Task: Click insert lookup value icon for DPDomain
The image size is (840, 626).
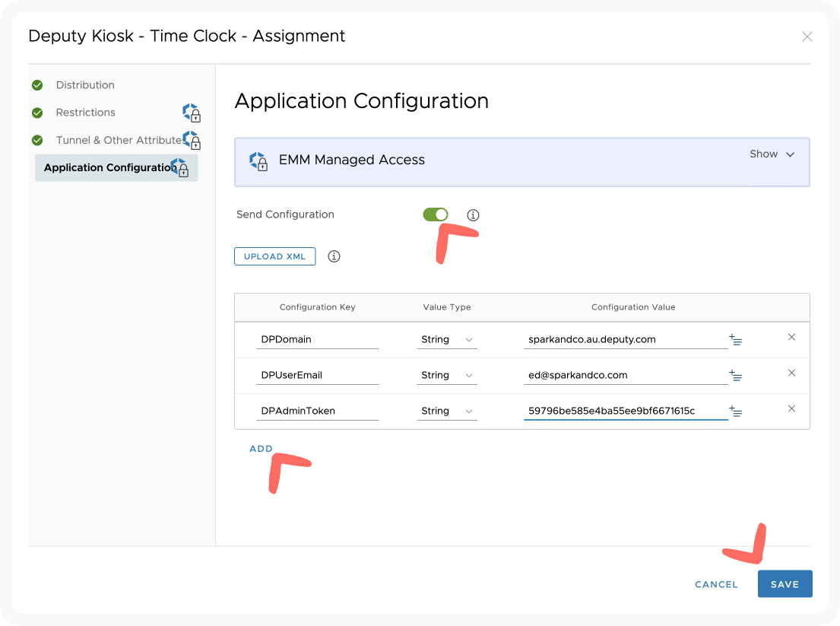Action: pos(736,339)
